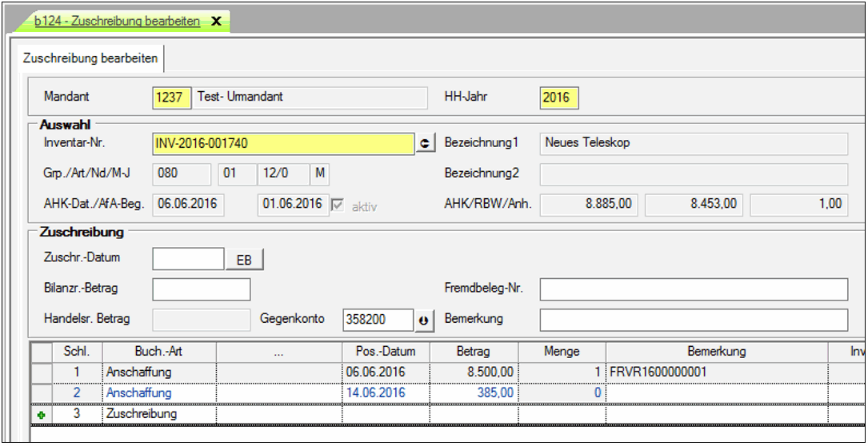Click the Inventar-Nr. field INV-2016-001740
868x446 pixels.
[x=282, y=143]
